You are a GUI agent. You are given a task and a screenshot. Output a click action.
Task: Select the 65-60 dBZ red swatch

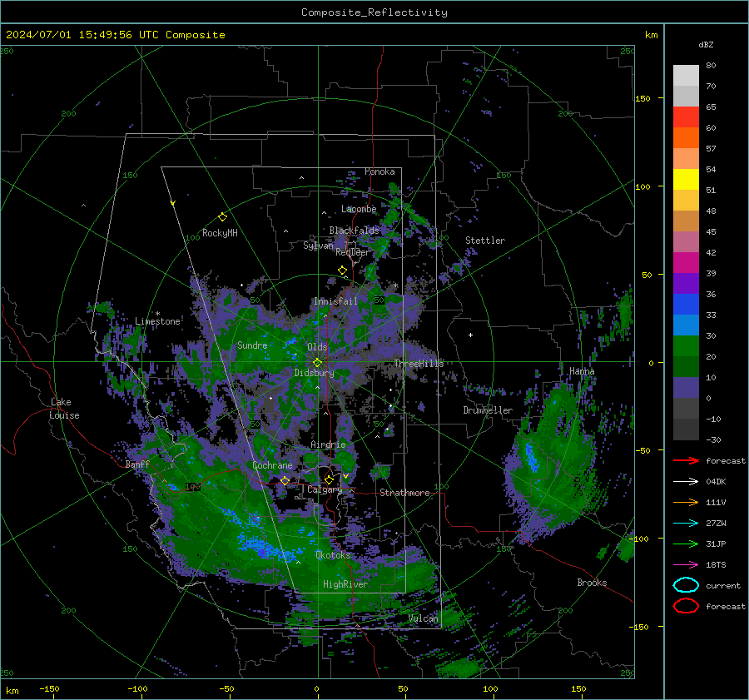pos(686,117)
